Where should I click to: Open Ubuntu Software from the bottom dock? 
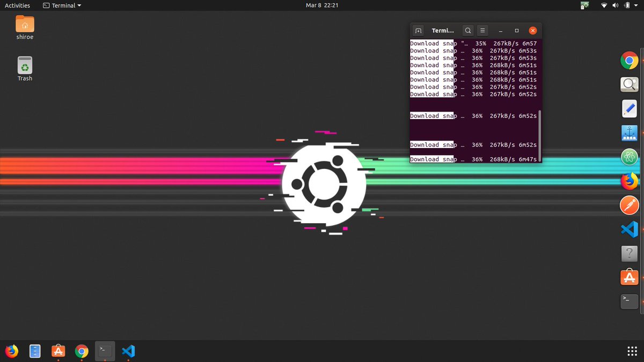(x=58, y=351)
